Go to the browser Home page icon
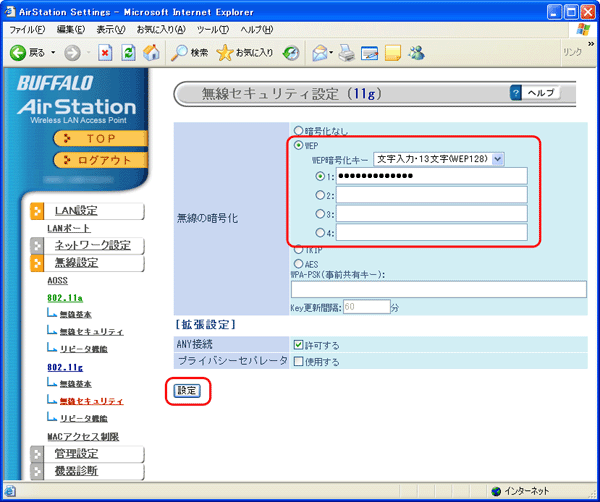 150,51
